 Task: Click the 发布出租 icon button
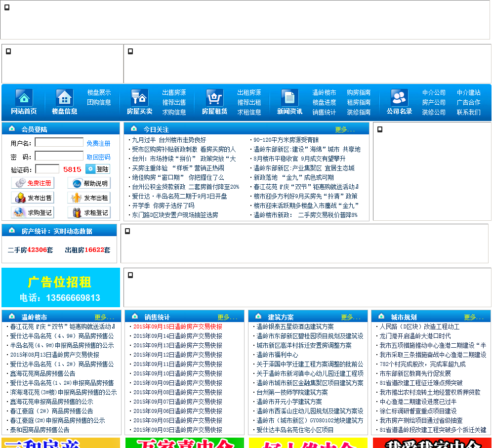coord(89,198)
